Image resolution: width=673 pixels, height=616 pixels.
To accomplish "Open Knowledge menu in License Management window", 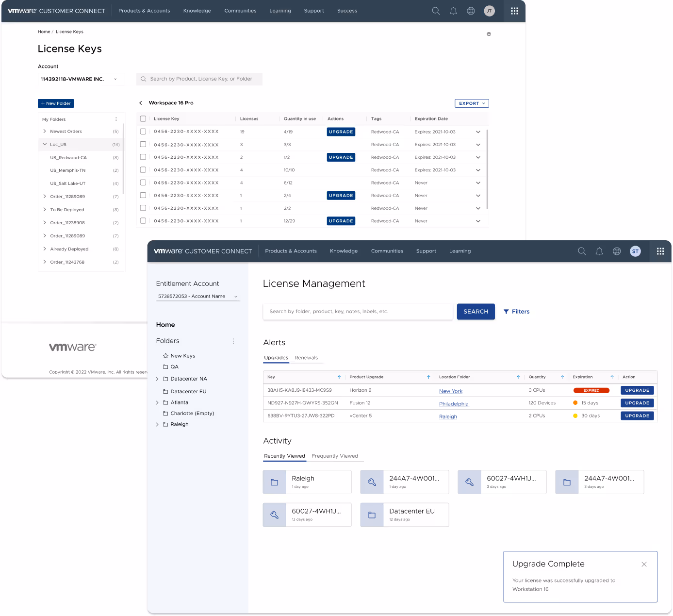I will pos(344,251).
